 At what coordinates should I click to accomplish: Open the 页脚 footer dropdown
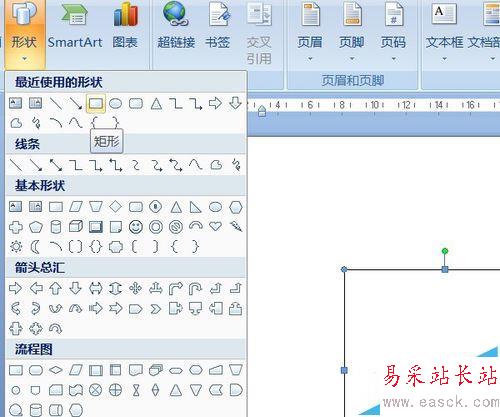click(352, 32)
